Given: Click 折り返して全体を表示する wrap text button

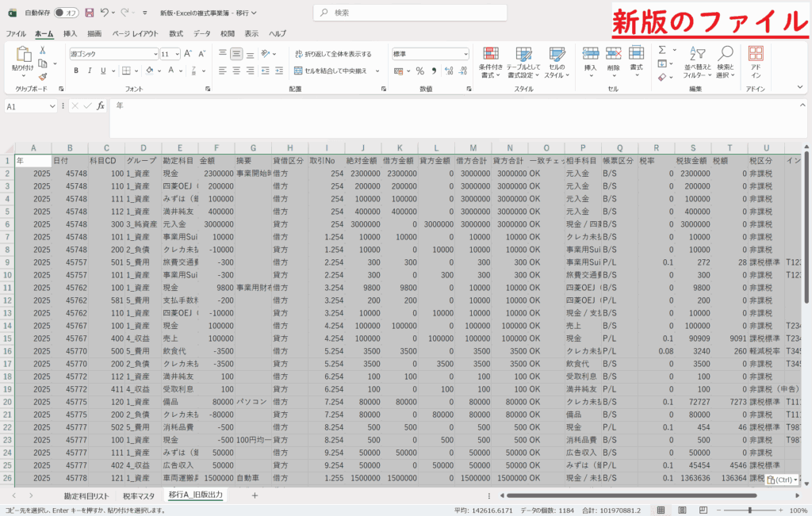Looking at the screenshot, I should [332, 54].
